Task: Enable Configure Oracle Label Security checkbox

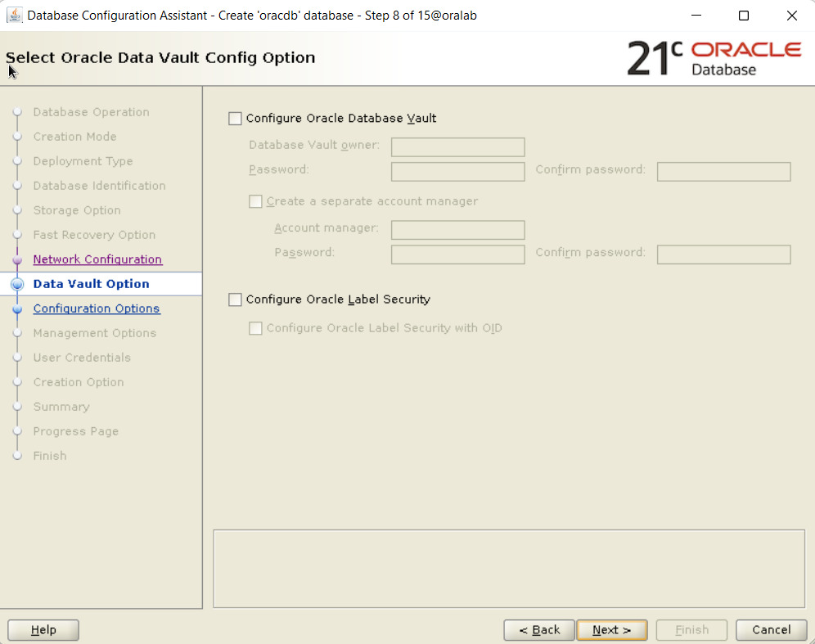Action: point(236,299)
